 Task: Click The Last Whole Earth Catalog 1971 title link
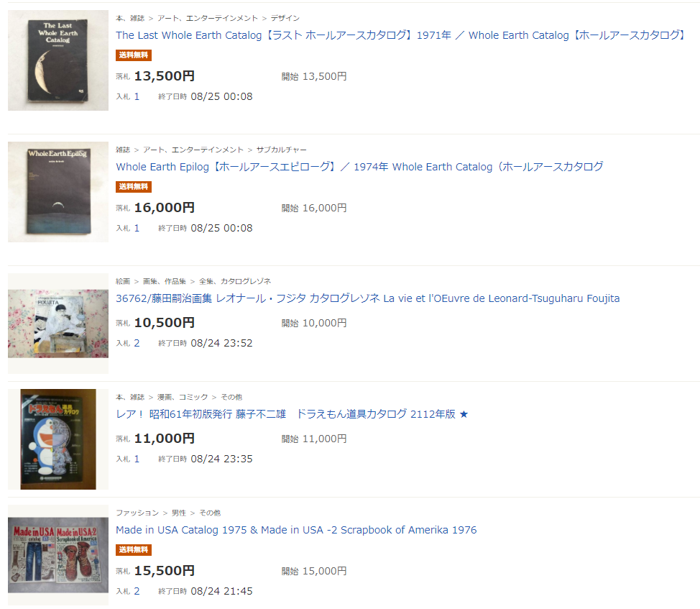(x=400, y=35)
